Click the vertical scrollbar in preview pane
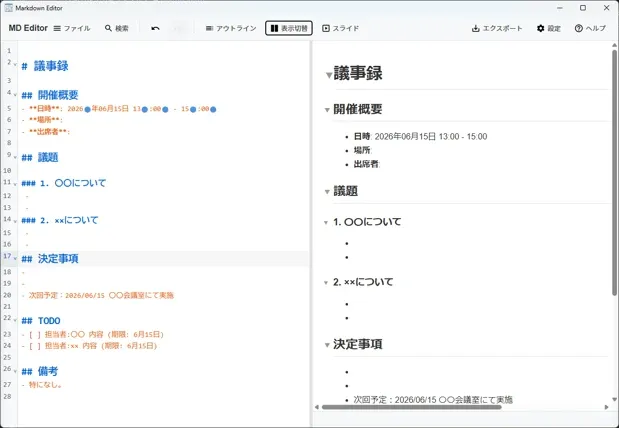Screen dimensions: 619x428 [614, 170]
